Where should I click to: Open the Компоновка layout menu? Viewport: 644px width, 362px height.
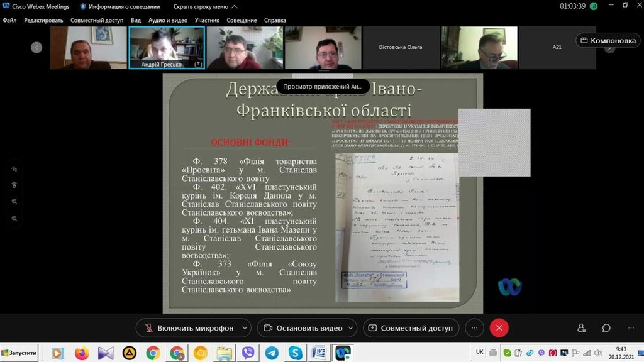coord(608,41)
